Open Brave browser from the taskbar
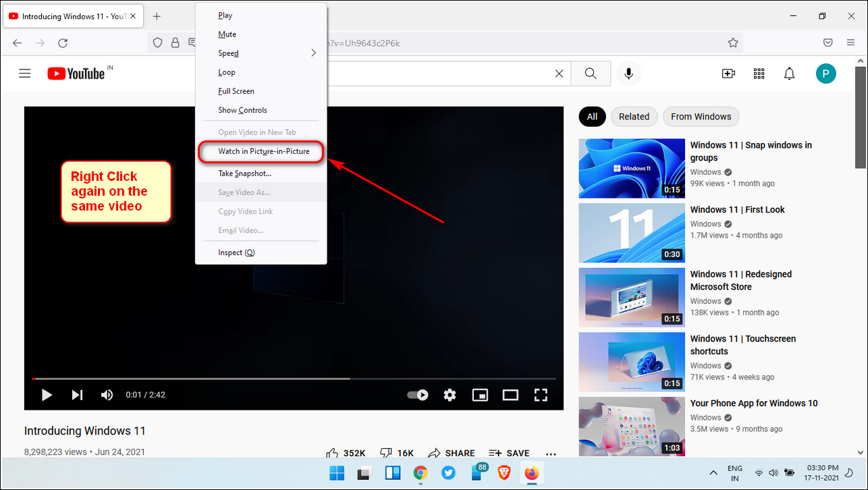 (504, 472)
